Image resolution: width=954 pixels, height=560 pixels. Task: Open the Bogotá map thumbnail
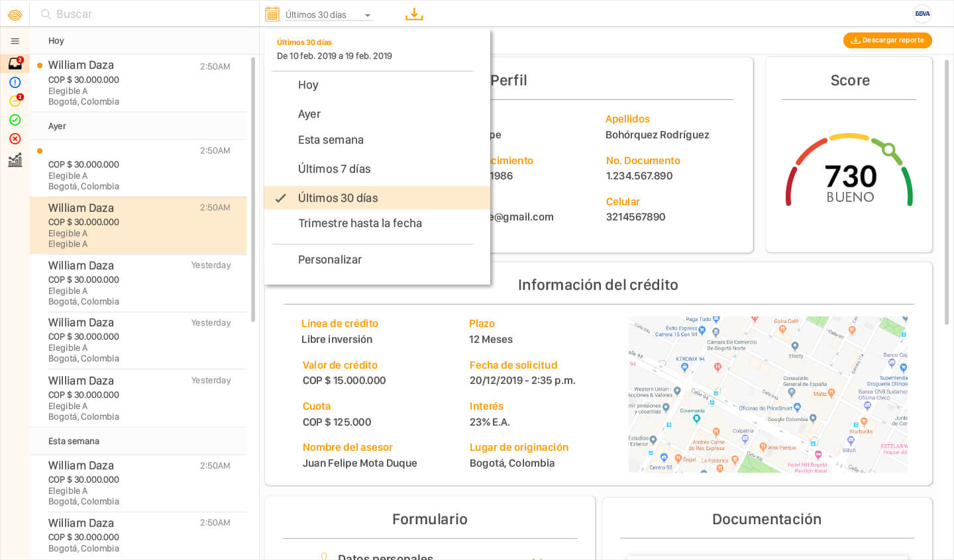point(767,395)
